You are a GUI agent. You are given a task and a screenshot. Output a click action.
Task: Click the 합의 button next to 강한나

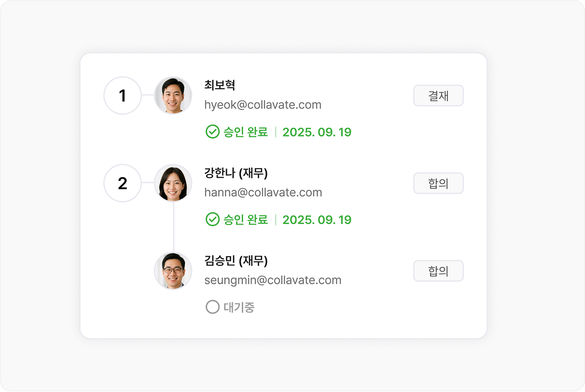pyautogui.click(x=438, y=183)
